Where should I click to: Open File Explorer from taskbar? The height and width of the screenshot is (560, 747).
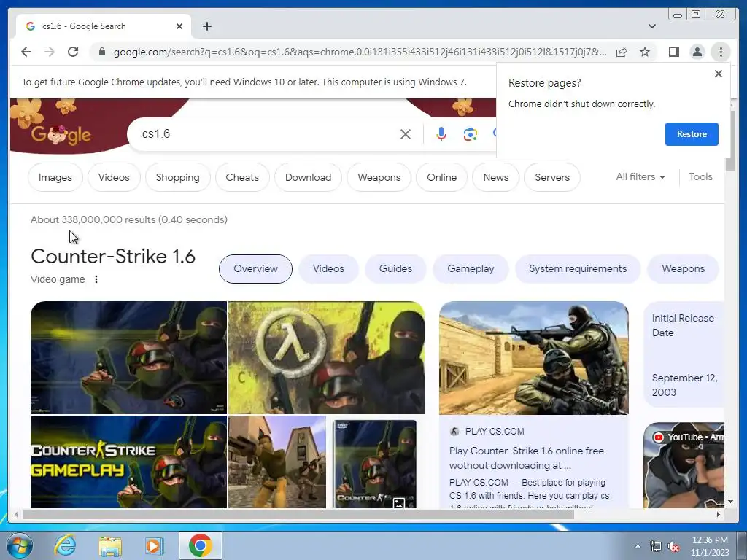pyautogui.click(x=110, y=545)
